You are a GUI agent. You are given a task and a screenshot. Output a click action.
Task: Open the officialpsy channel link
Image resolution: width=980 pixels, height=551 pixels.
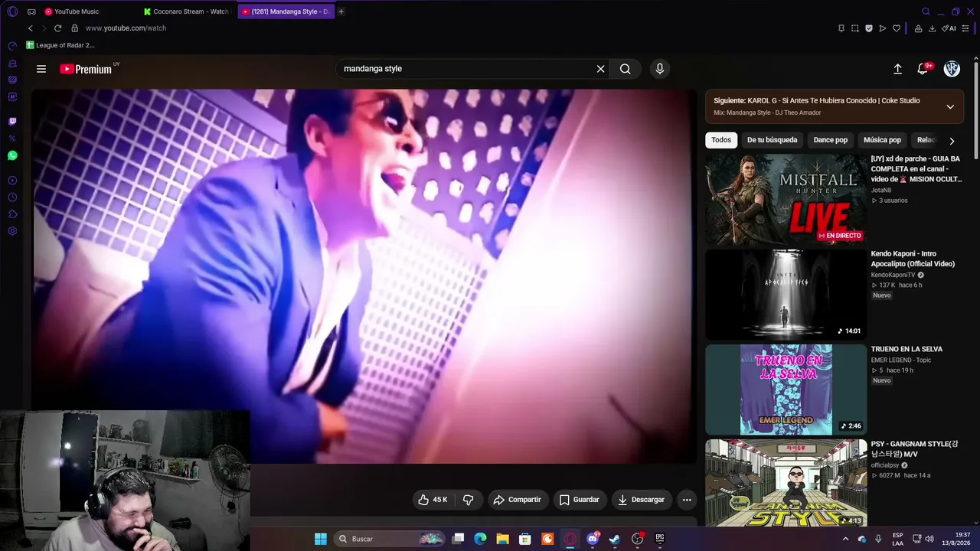[x=884, y=465]
